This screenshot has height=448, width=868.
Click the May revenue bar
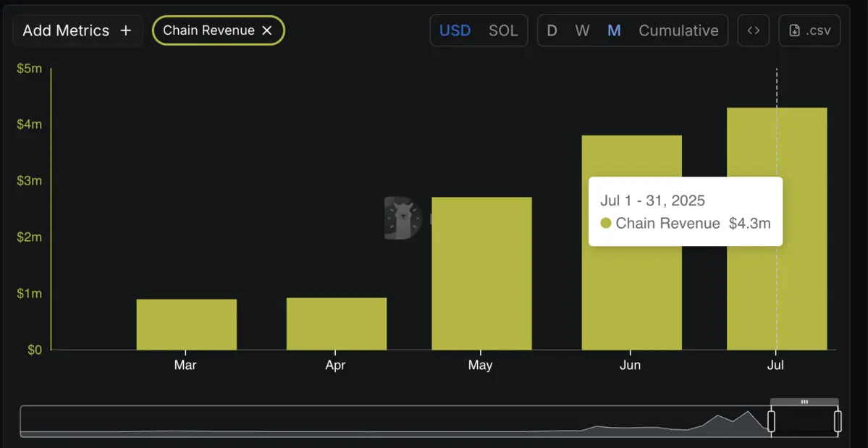point(481,274)
